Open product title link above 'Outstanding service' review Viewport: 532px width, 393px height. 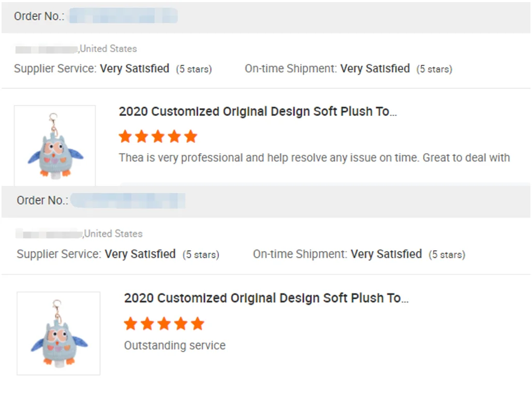(266, 298)
